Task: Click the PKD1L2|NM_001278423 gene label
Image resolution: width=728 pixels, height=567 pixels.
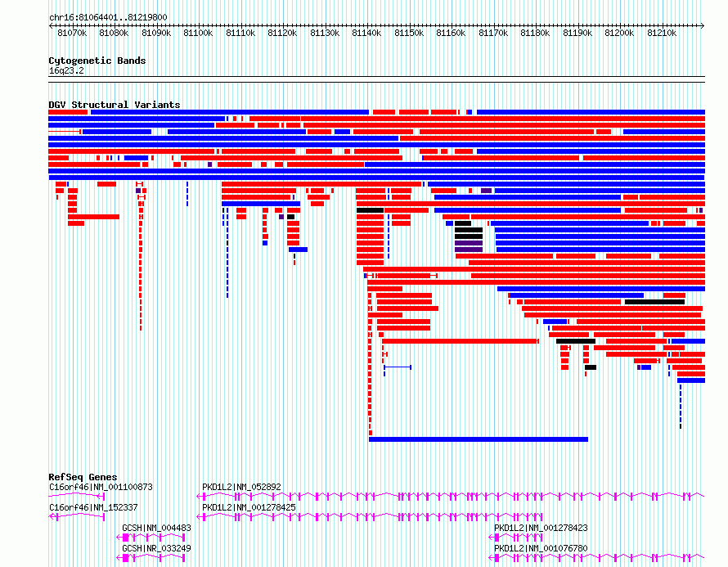Action: coord(541,528)
